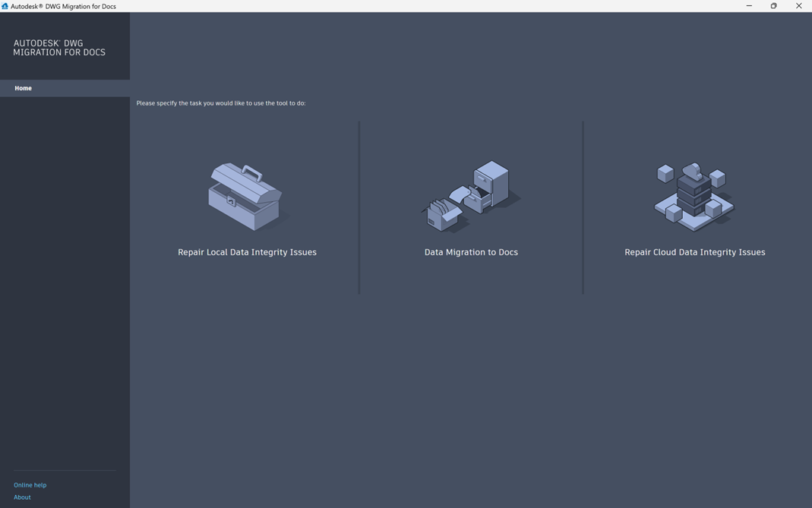Click the separator line above Online help

pyautogui.click(x=65, y=471)
